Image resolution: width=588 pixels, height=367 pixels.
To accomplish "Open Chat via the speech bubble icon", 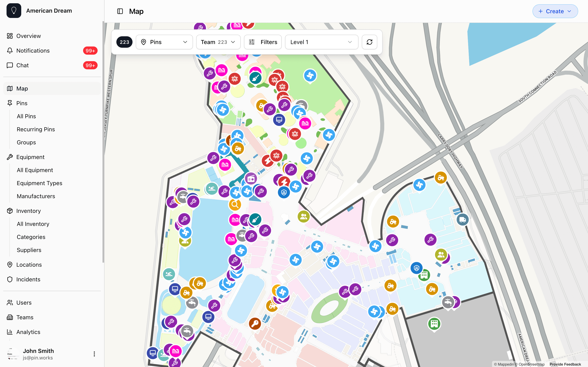I will point(10,65).
